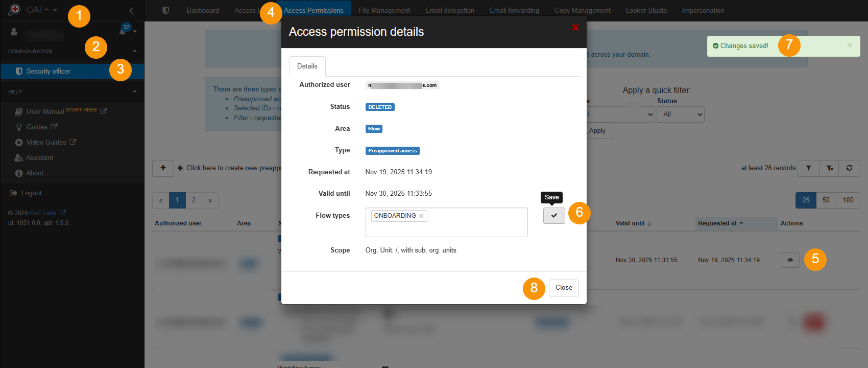Click the Close button in the dialog
Image resolution: width=868 pixels, height=368 pixels.
(x=564, y=288)
